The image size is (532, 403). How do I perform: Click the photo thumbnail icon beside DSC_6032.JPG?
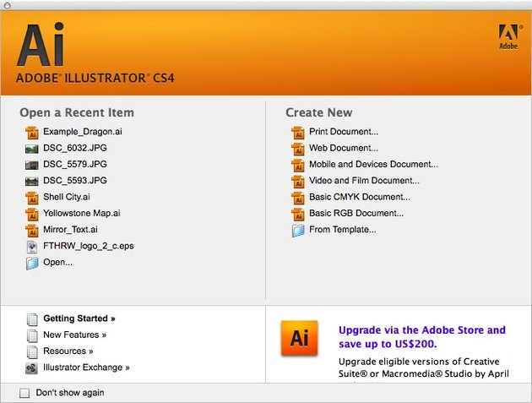tap(32, 149)
